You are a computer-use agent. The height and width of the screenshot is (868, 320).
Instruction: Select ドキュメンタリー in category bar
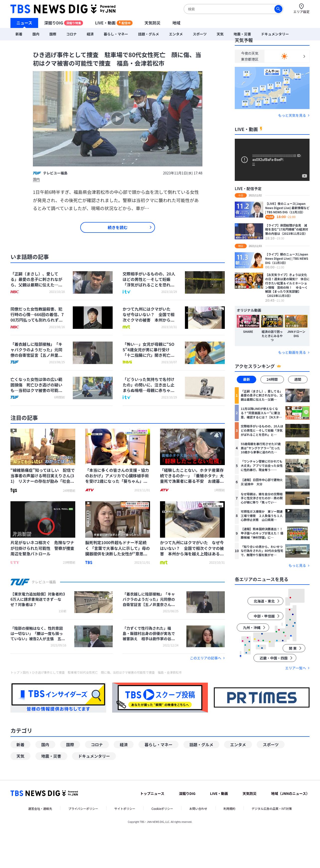(275, 34)
